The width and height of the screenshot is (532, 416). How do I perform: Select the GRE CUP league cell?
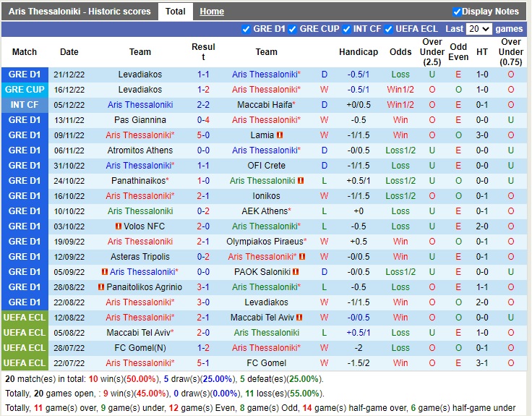pyautogui.click(x=25, y=90)
